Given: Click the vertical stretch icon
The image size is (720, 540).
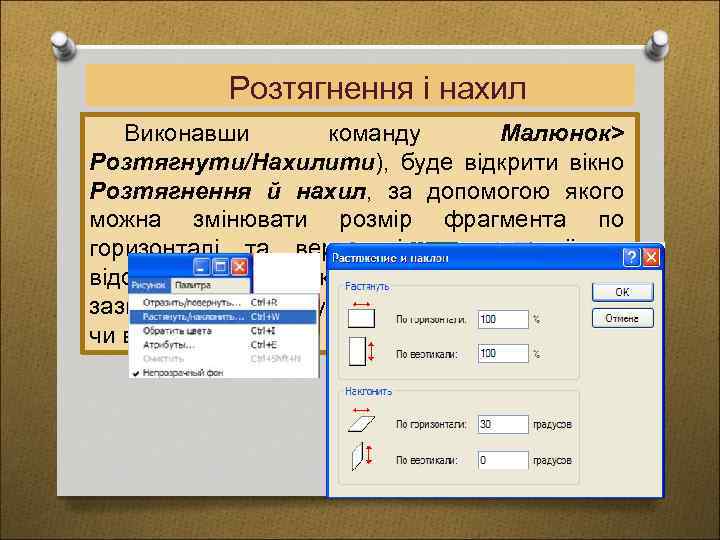Looking at the screenshot, I should pos(361,351).
